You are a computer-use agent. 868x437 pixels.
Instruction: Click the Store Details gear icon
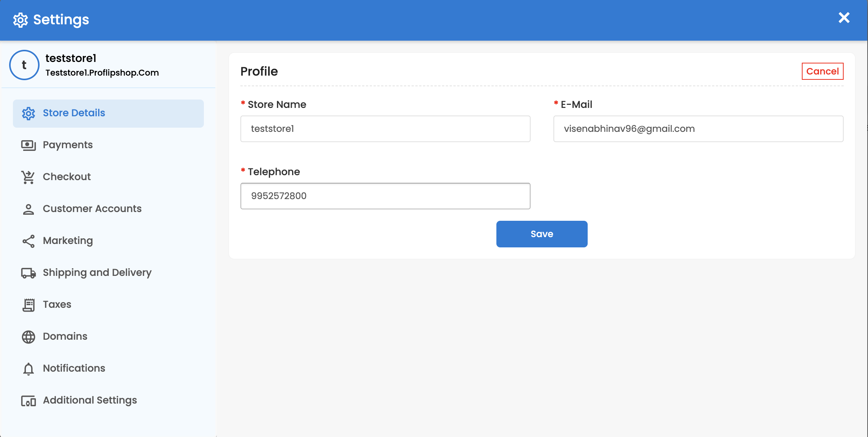point(29,113)
